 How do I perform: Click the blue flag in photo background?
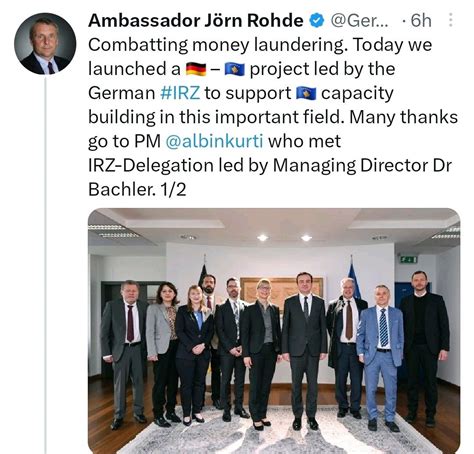tap(353, 278)
